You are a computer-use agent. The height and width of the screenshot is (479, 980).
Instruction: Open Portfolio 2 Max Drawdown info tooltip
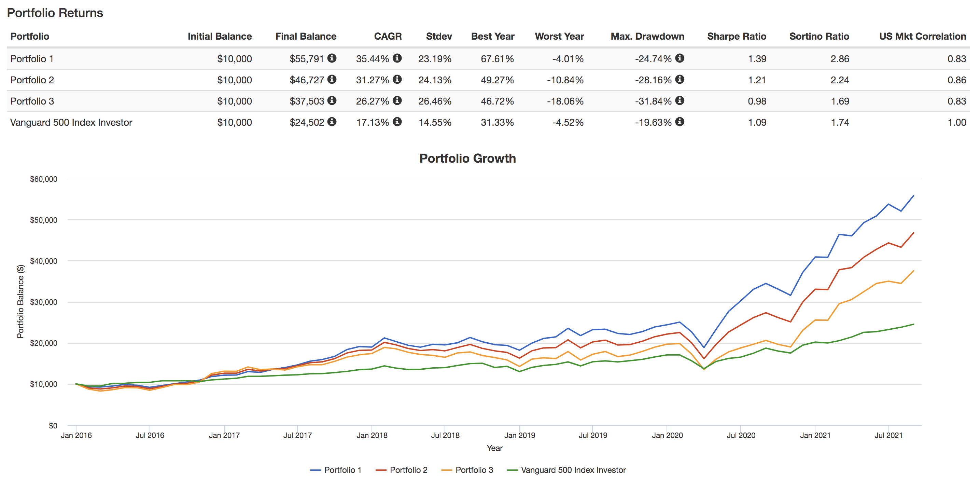point(681,80)
